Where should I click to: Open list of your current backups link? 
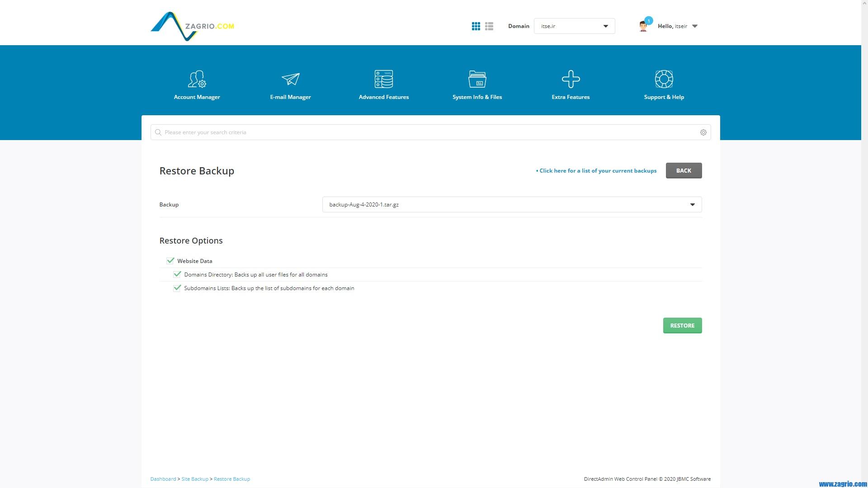pyautogui.click(x=598, y=171)
